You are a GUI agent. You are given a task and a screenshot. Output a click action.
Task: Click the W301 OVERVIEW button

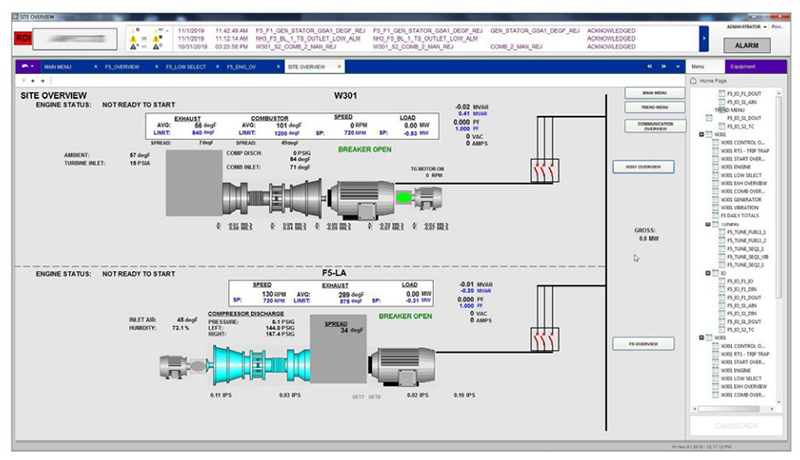pyautogui.click(x=643, y=167)
